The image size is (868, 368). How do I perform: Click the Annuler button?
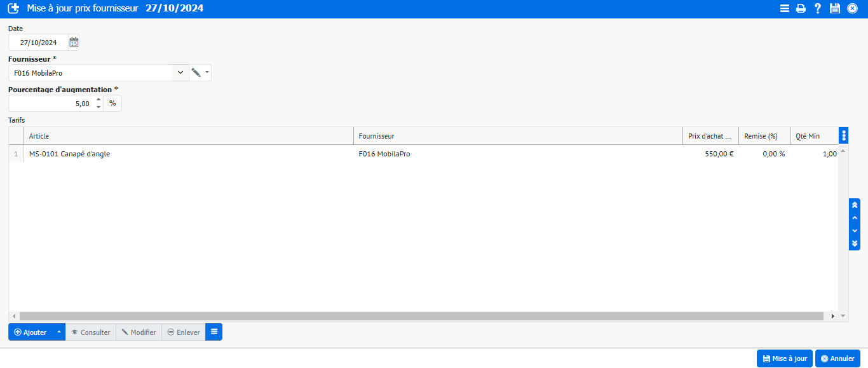837,358
